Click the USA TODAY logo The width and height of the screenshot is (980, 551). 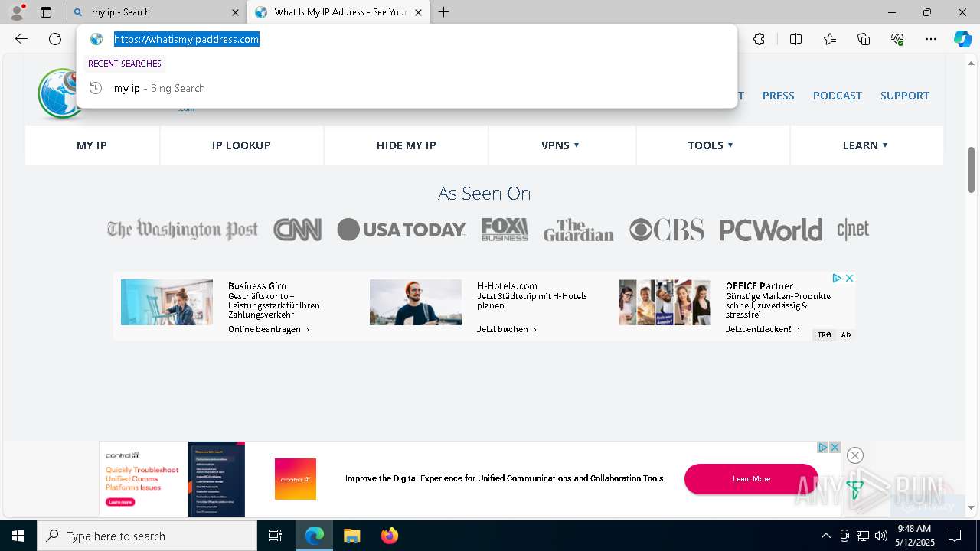click(x=402, y=230)
